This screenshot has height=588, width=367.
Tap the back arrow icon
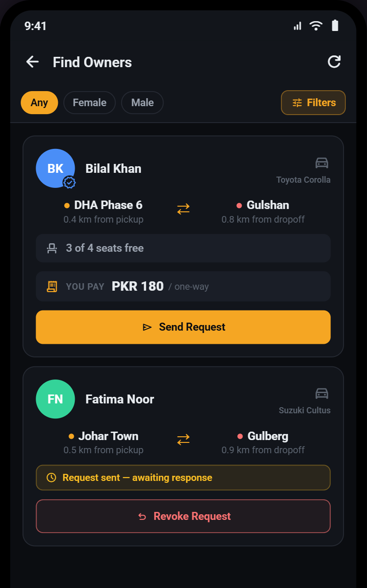pyautogui.click(x=32, y=62)
